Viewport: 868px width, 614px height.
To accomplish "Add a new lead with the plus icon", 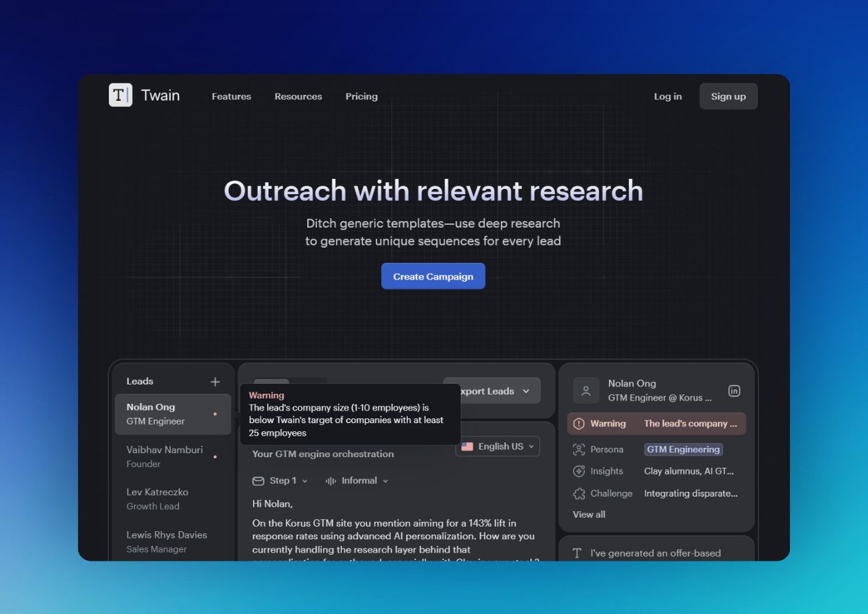I will tap(215, 382).
